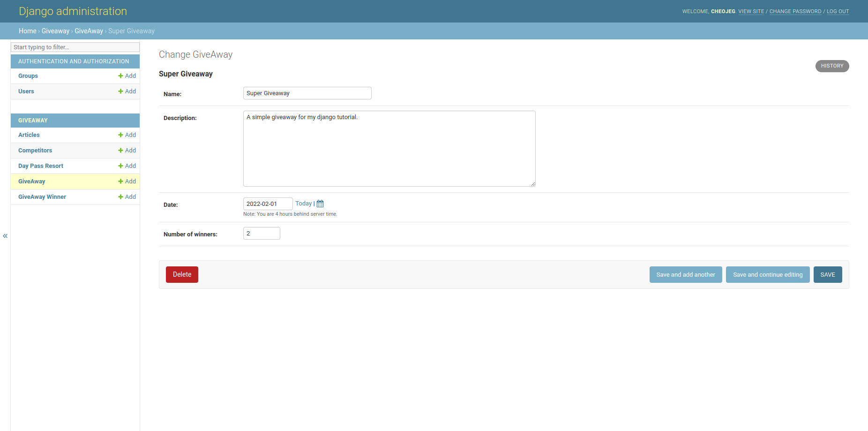Click the LOG OUT link
Image resolution: width=868 pixels, height=431 pixels.
[838, 11]
